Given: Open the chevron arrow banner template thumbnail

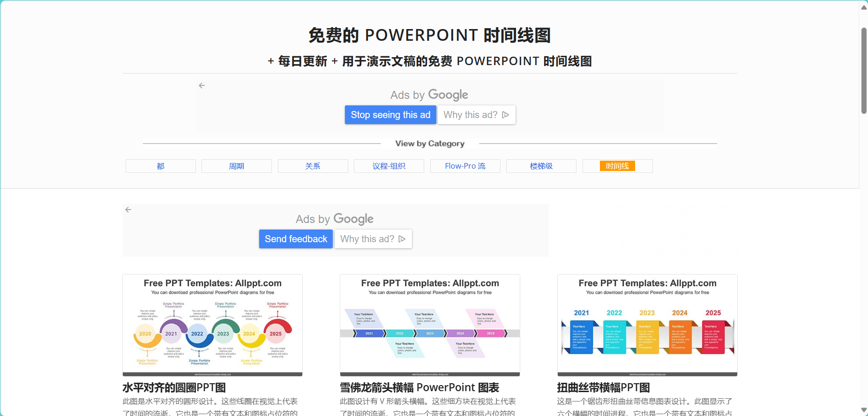Looking at the screenshot, I should click(430, 325).
